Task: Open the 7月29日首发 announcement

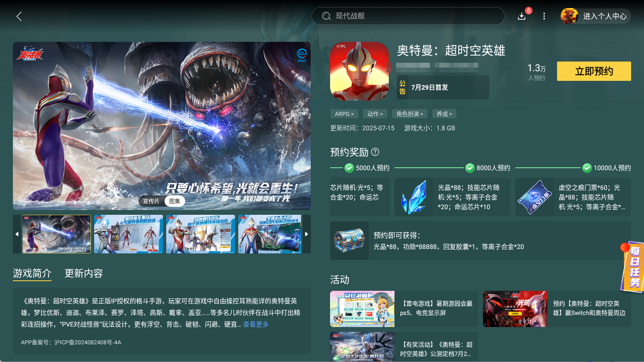Action: pyautogui.click(x=443, y=87)
